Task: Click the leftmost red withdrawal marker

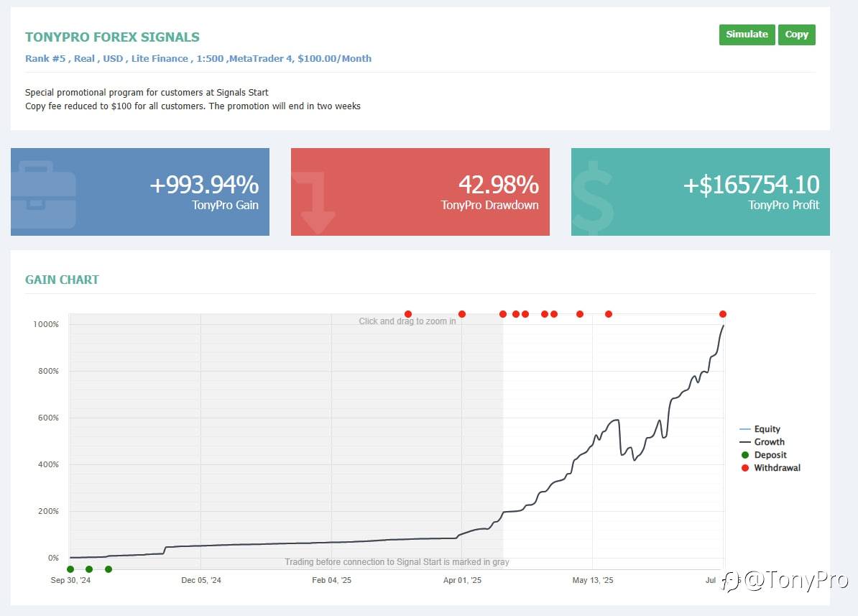Action: pyautogui.click(x=408, y=313)
